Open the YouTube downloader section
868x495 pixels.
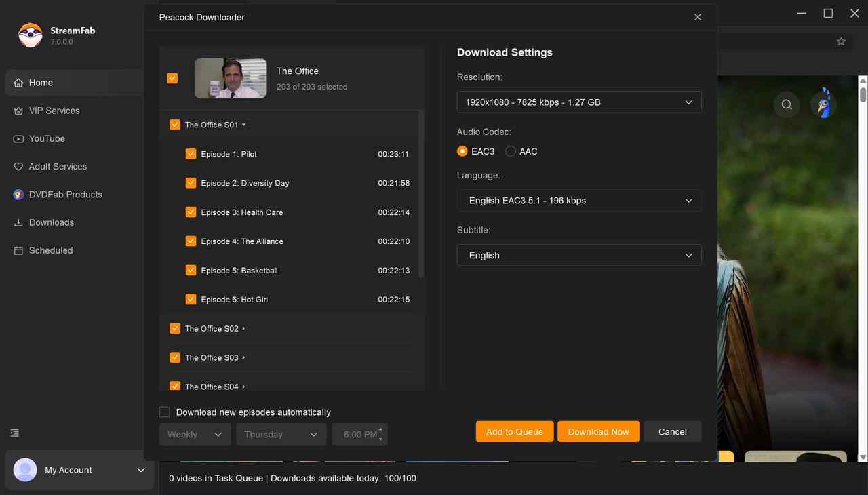[x=47, y=138]
